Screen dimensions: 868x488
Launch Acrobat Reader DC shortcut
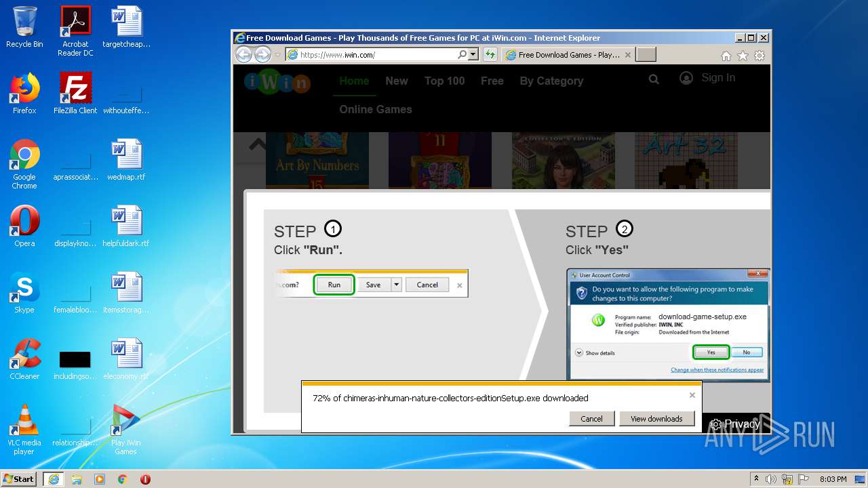75,30
